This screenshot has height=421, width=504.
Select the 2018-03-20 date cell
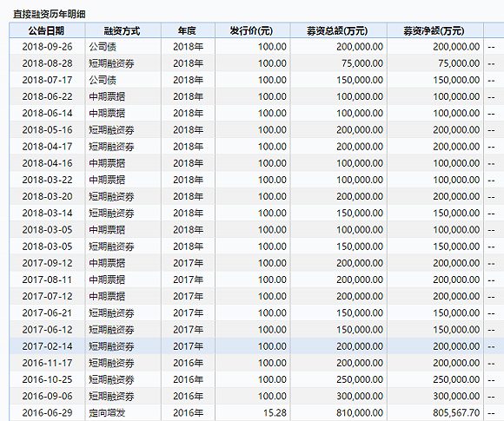[x=47, y=196]
